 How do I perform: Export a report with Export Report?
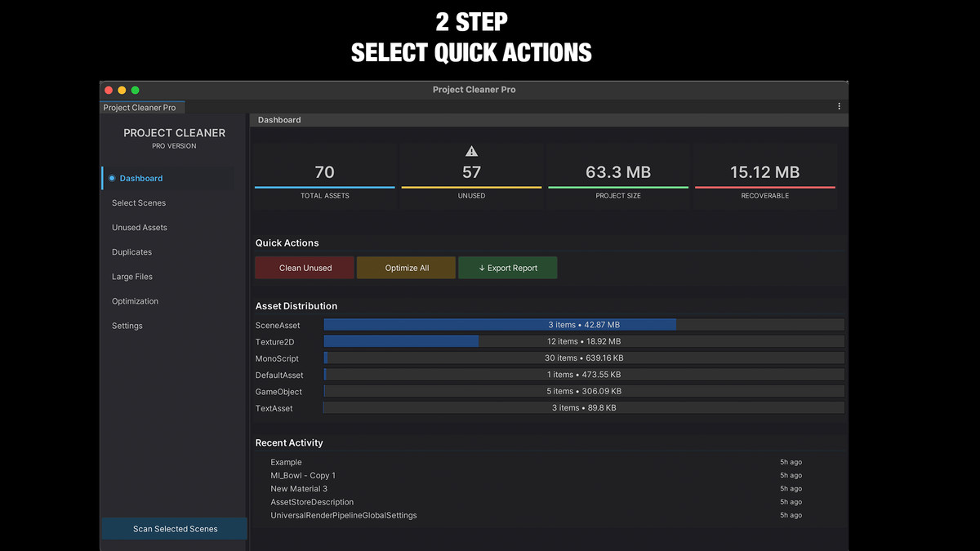pos(508,267)
